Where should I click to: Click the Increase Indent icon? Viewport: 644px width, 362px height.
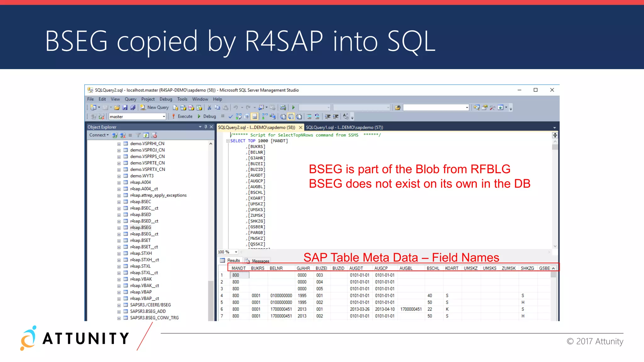click(x=336, y=117)
